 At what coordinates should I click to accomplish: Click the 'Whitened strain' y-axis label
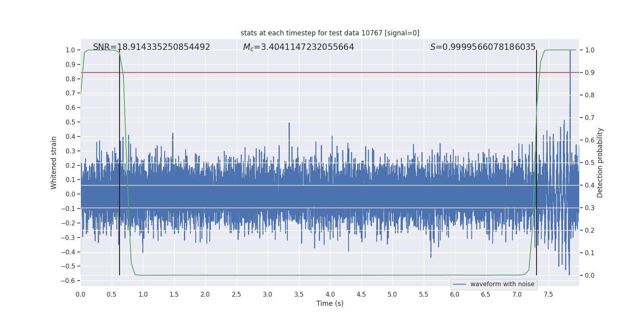tap(54, 163)
